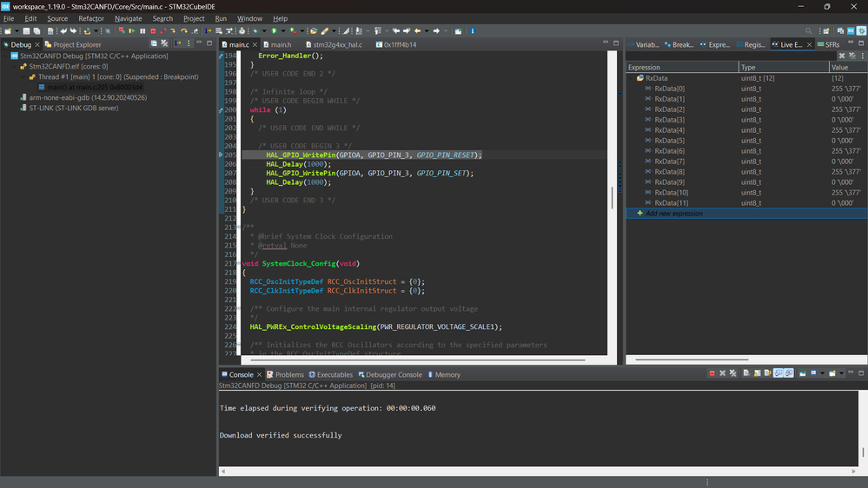The image size is (868, 488).
Task: Collapse the RxData expression tree
Action: (x=632, y=78)
